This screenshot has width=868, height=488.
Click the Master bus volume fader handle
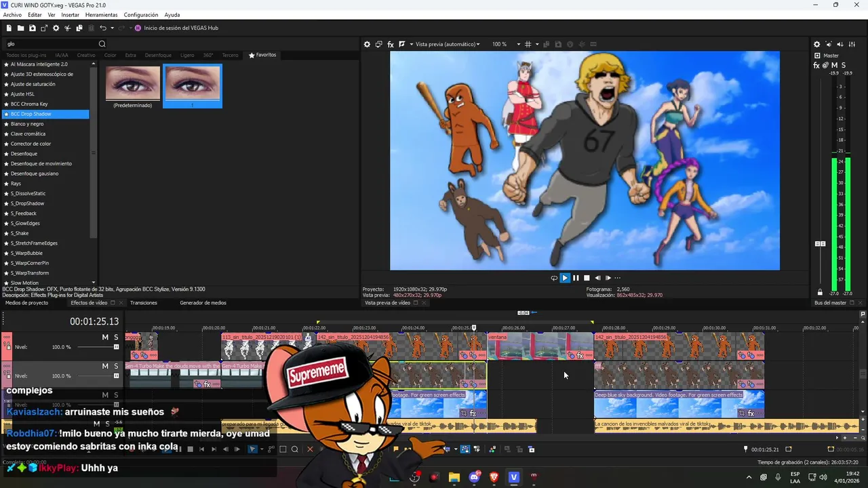pyautogui.click(x=820, y=243)
